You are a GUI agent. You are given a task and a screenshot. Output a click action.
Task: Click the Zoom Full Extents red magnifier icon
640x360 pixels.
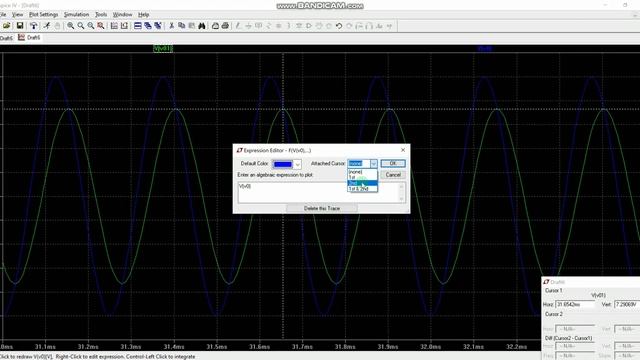point(100,26)
